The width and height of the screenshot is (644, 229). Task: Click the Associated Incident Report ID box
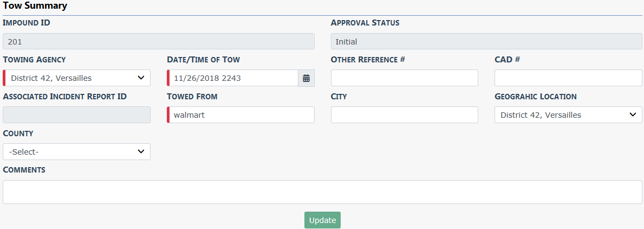pos(77,115)
